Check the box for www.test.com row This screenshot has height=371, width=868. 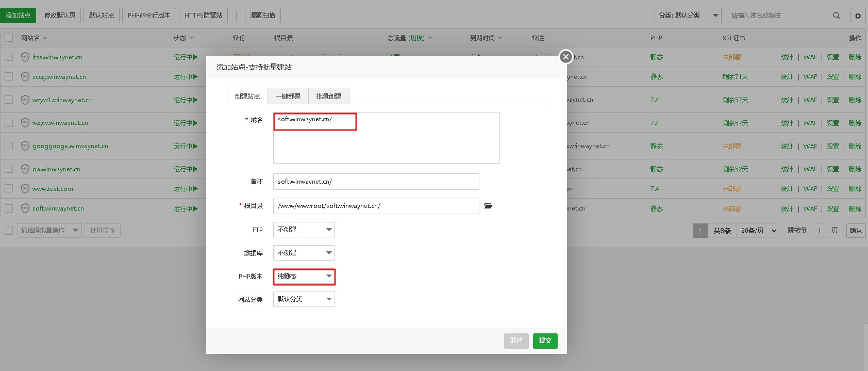click(9, 188)
